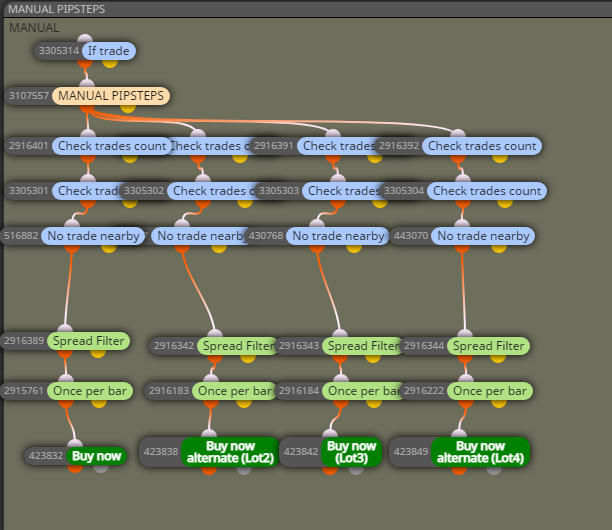
Task: Click yellow output port under Once per bar 2916222
Action: (499, 403)
